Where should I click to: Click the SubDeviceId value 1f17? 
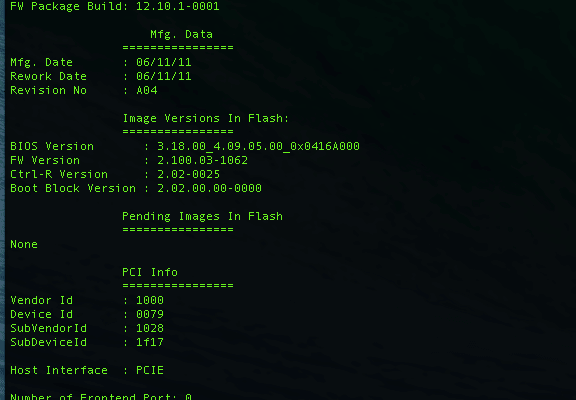click(x=150, y=342)
